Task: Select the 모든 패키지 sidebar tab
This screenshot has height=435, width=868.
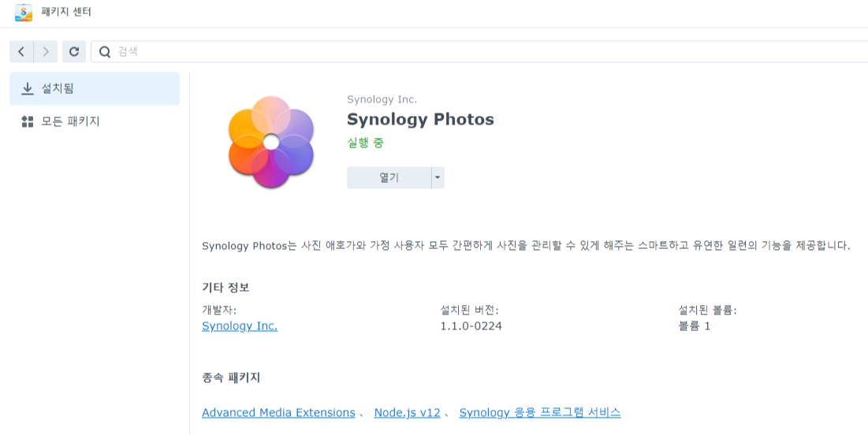Action: coord(95,121)
